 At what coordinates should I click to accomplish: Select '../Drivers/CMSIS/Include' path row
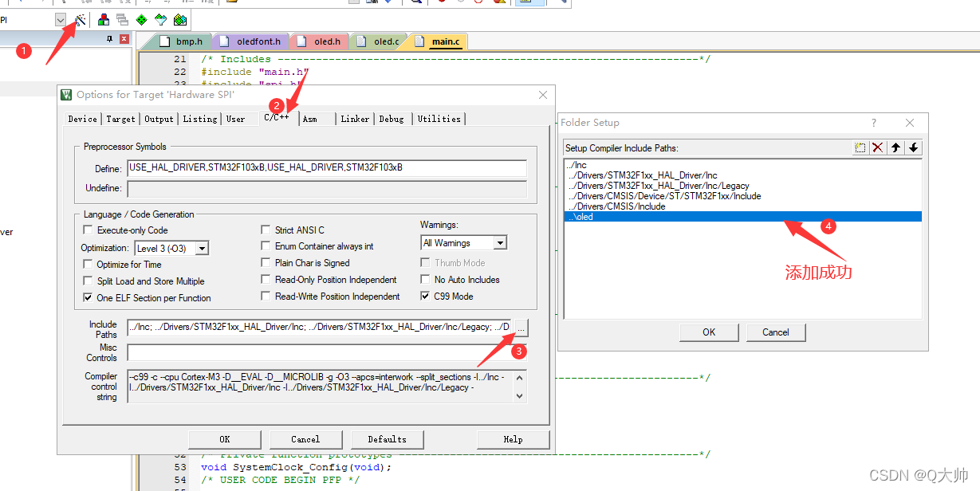pyautogui.click(x=742, y=206)
